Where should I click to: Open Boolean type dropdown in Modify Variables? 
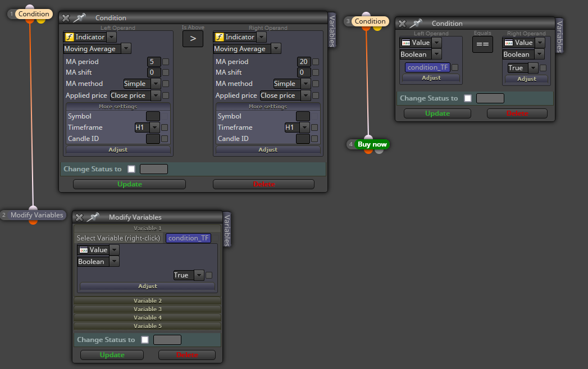tap(115, 262)
